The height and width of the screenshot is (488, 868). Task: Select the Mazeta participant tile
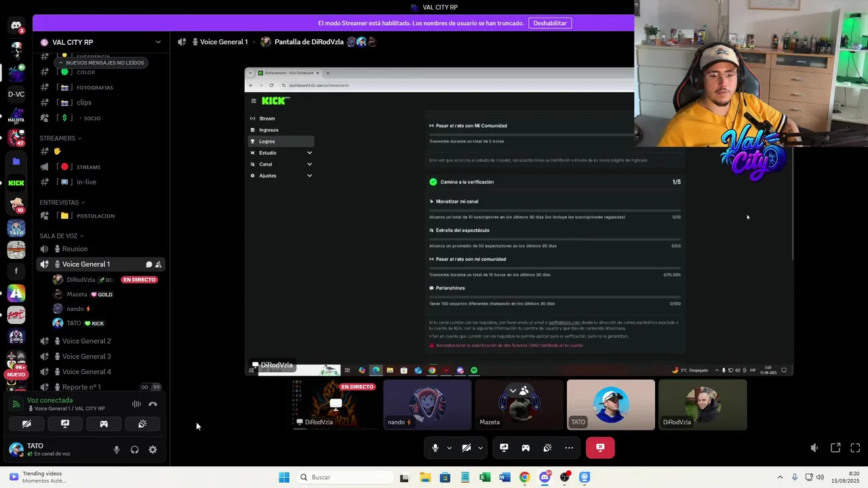click(x=519, y=405)
